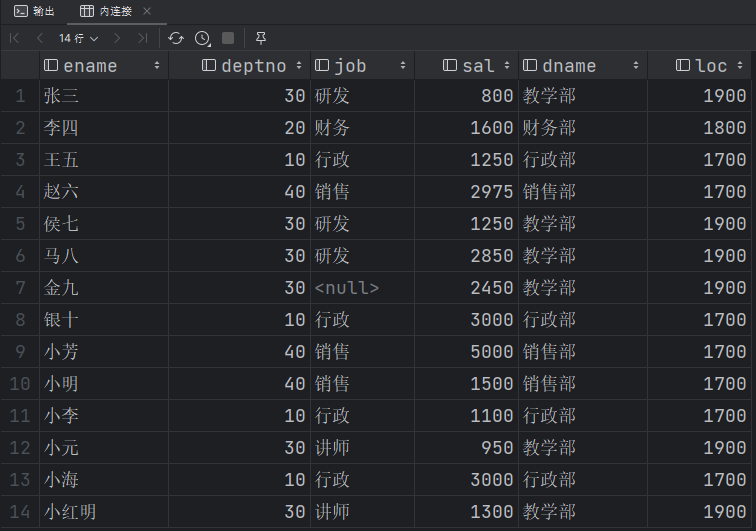Select the 小明 cell
The height and width of the screenshot is (531, 756).
pos(104,383)
